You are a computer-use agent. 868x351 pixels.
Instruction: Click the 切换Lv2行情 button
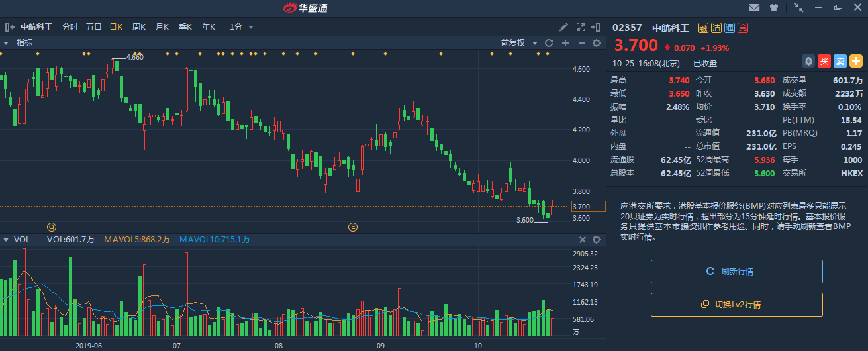736,305
